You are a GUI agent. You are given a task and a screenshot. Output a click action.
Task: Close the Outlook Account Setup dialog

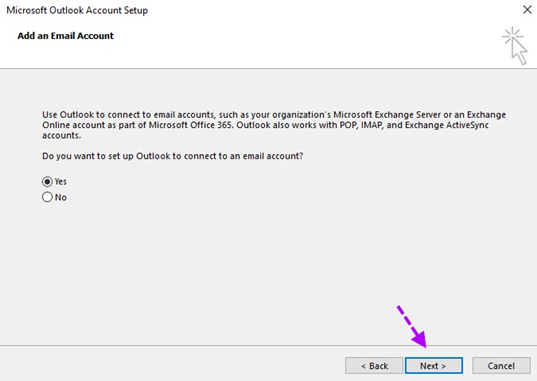527,10
